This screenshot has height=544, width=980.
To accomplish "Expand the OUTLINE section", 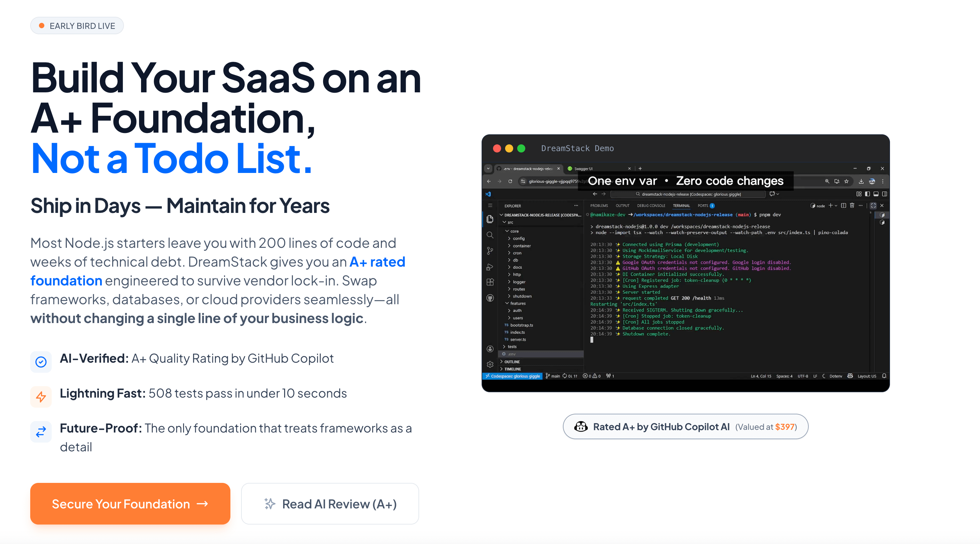I will point(512,362).
